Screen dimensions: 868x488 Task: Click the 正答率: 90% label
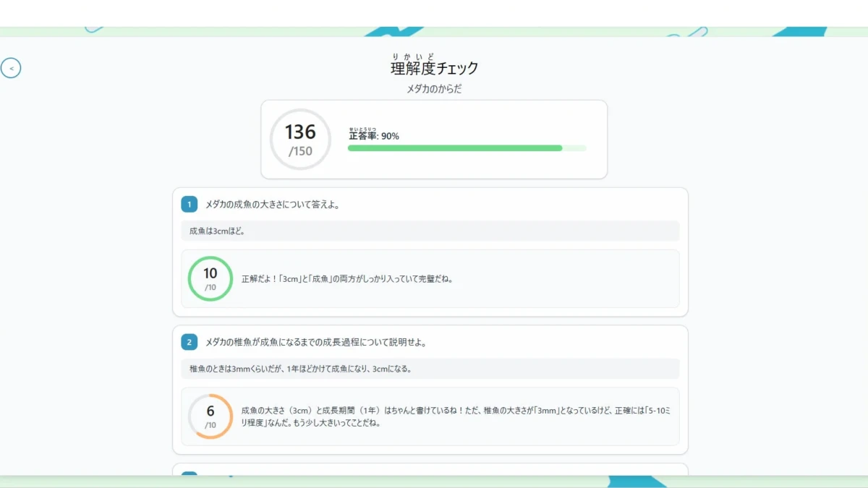tap(374, 135)
